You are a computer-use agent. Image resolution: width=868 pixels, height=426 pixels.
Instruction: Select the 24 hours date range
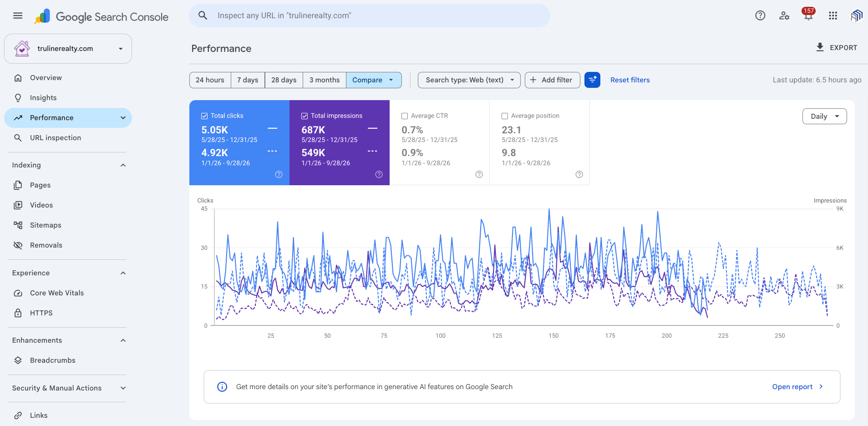[210, 80]
